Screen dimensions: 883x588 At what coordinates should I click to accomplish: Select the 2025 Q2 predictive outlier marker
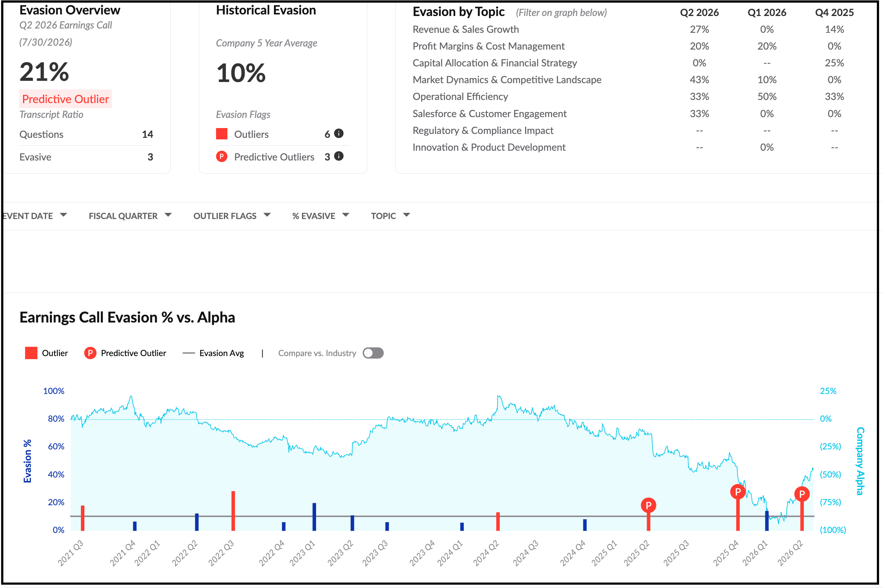point(649,506)
